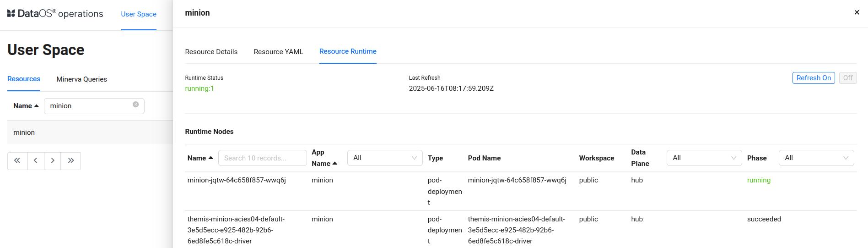This screenshot has width=868, height=248.
Task: Clear the minion search field
Action: pos(135,105)
